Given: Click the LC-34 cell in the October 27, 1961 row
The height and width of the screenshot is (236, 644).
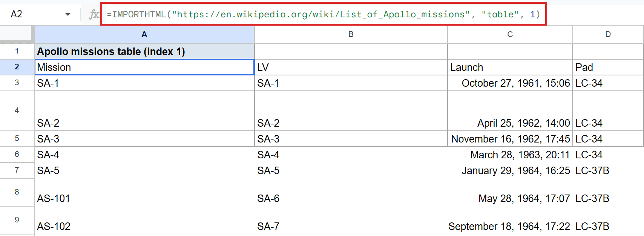Looking at the screenshot, I should 608,83.
